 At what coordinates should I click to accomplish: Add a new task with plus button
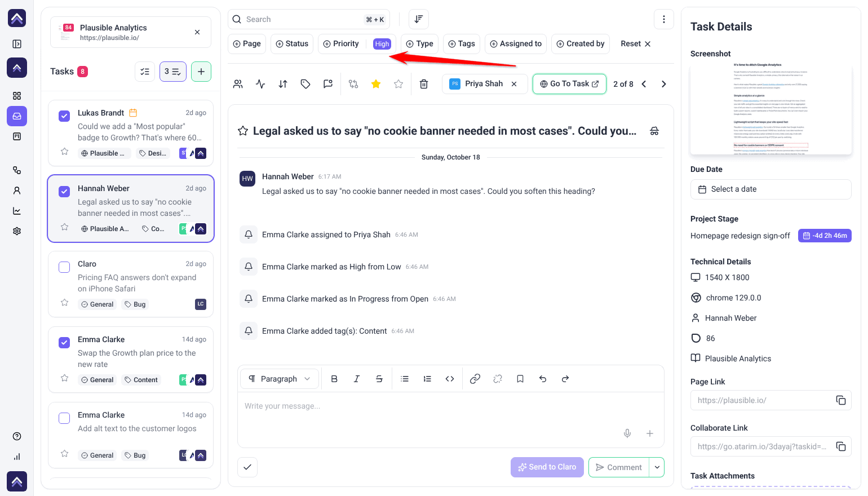(x=201, y=72)
